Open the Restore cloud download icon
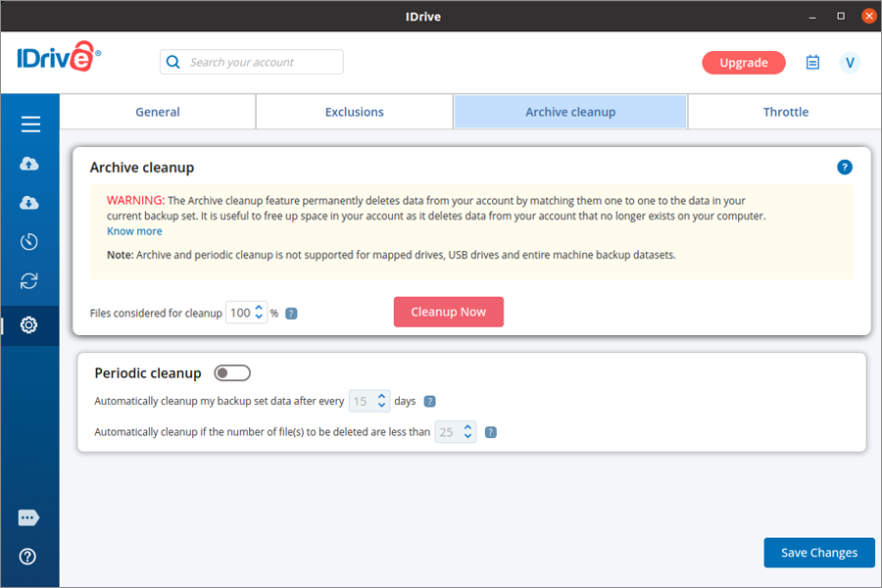This screenshot has height=588, width=882. coord(29,203)
